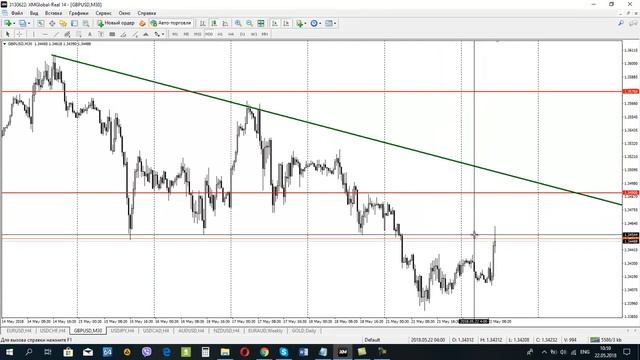Open Google Chrome from the taskbar
The width and height of the screenshot is (640, 360).
(x=264, y=352)
